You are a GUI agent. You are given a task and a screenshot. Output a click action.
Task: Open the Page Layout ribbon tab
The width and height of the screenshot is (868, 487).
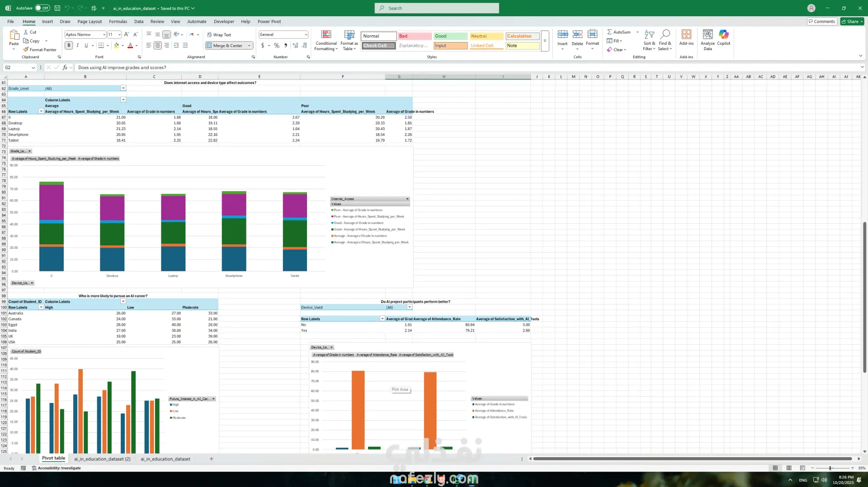tap(90, 21)
